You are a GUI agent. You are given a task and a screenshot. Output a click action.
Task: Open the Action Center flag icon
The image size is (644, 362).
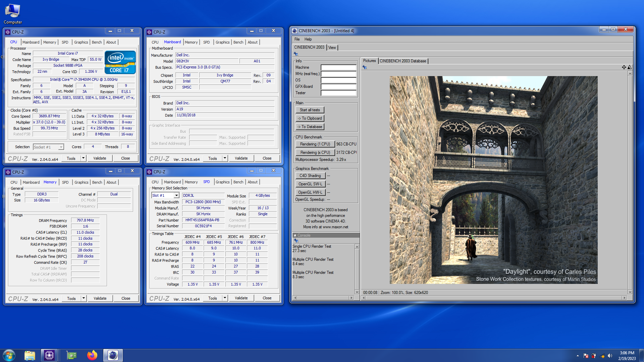click(x=586, y=356)
